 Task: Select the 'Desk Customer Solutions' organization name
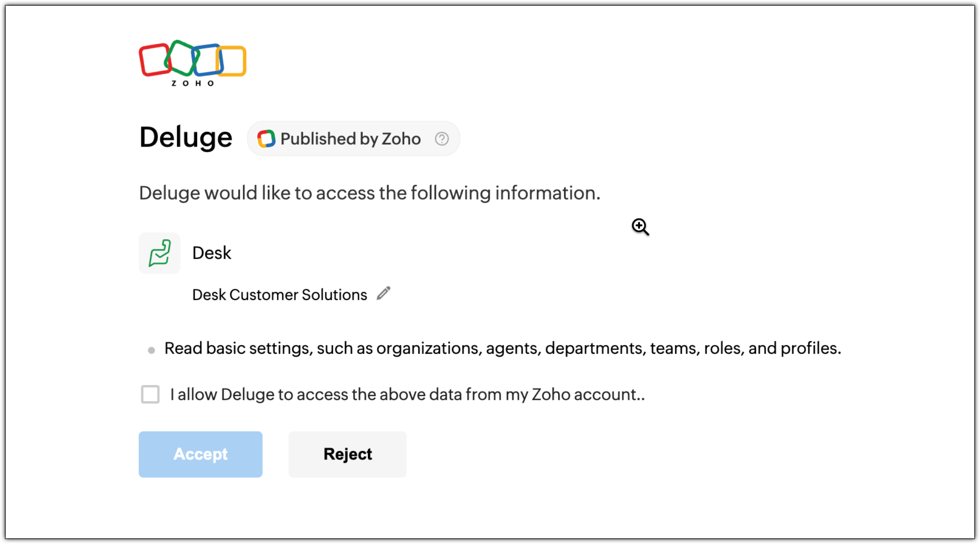(x=279, y=295)
